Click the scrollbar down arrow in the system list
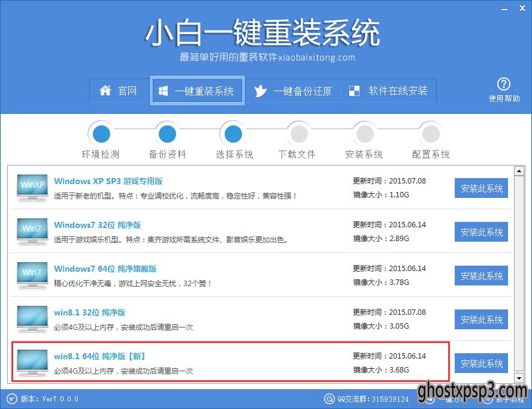Viewport: 532px width, 409px height. 519,378
